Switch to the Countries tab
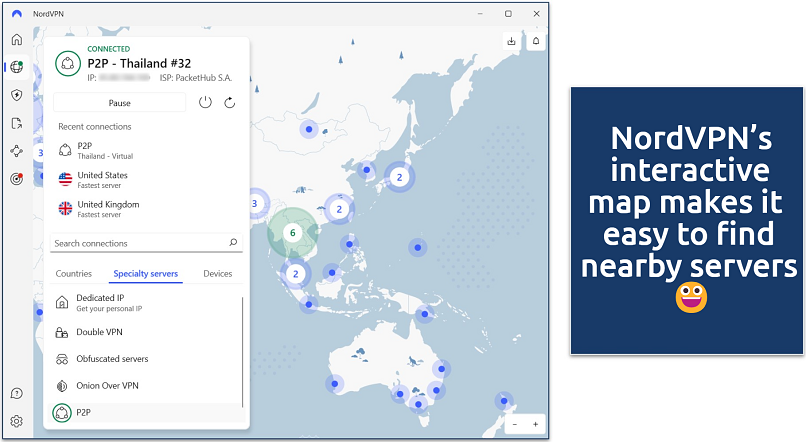Image resolution: width=806 pixels, height=442 pixels. click(x=74, y=273)
